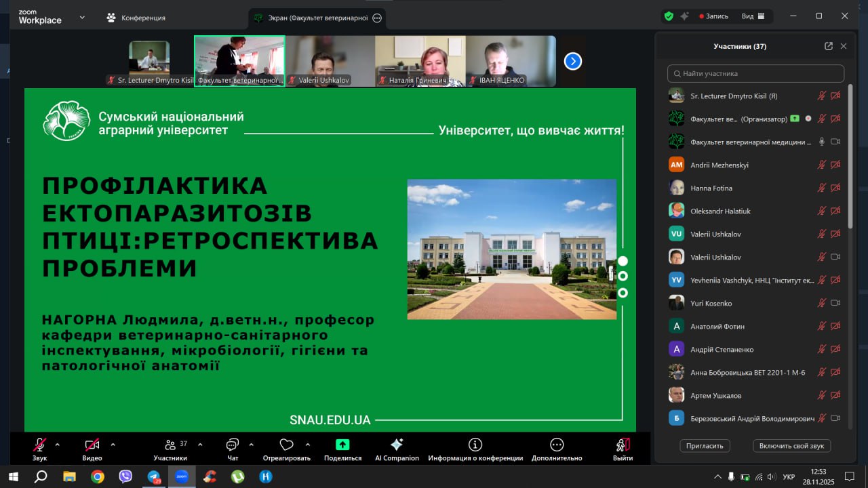Open the Additional options ellipsis icon
The height and width of the screenshot is (488, 868).
point(557,445)
